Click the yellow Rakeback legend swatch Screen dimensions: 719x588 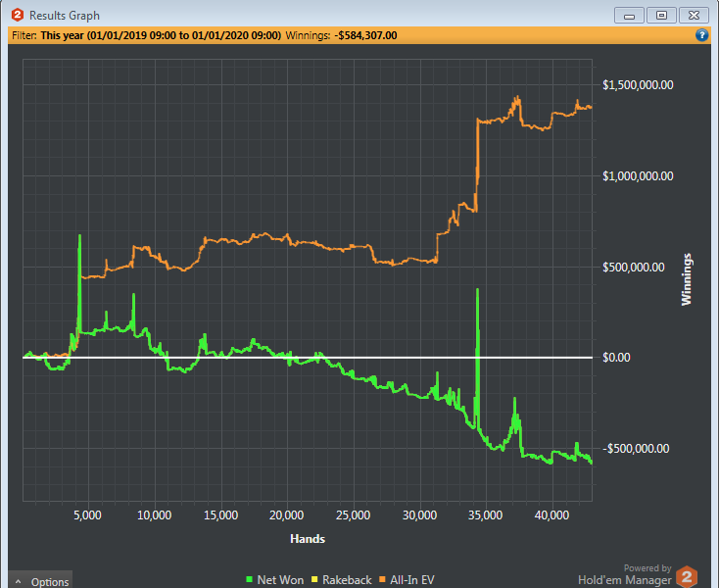click(x=314, y=579)
